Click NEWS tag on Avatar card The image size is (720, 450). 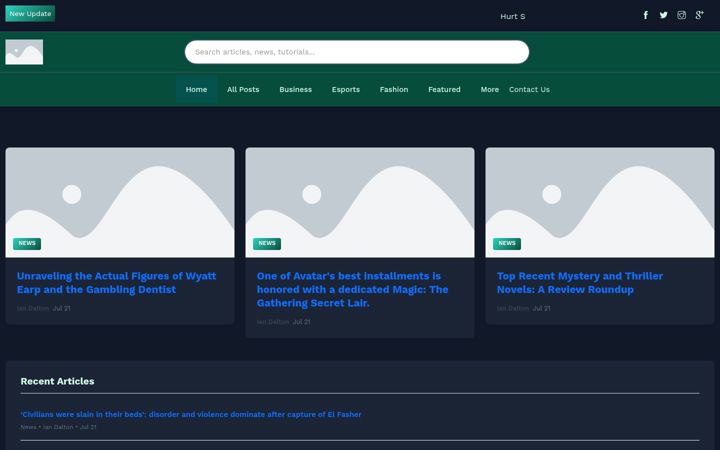[x=267, y=243]
